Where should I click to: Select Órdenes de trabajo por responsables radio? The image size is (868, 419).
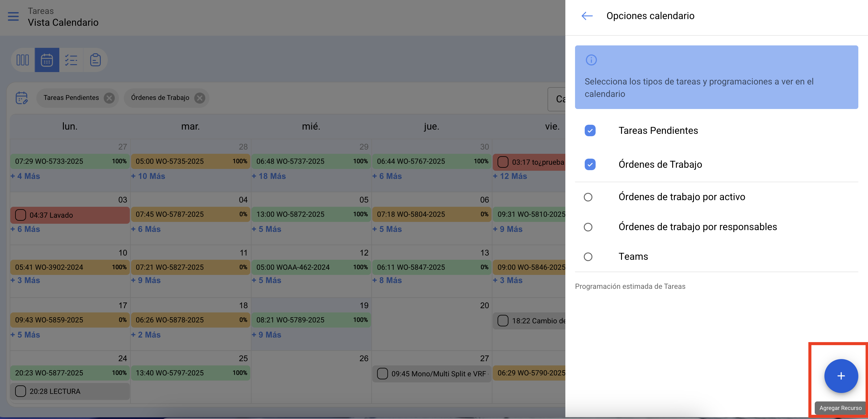[x=588, y=227]
